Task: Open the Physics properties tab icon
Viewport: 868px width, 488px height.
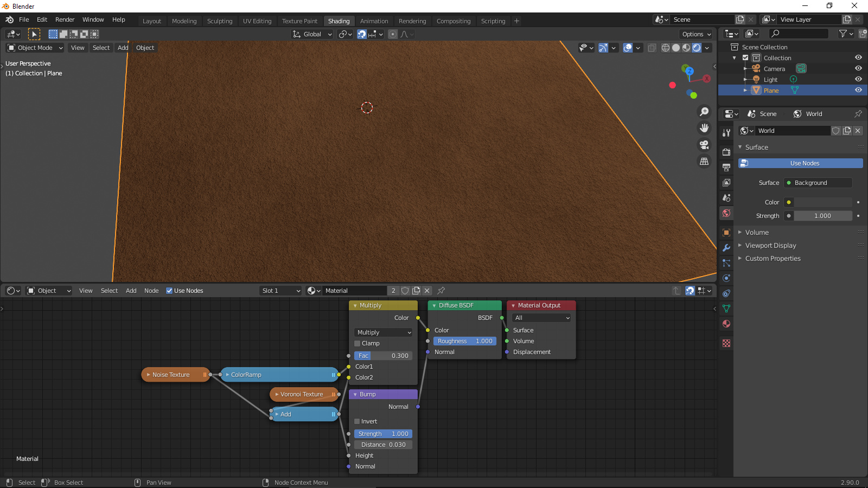Action: tap(726, 278)
